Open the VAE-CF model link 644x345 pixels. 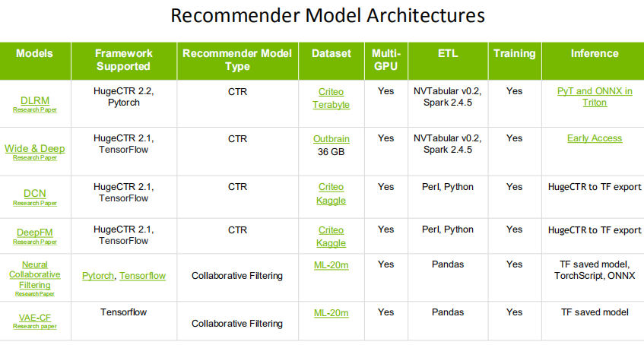pyautogui.click(x=35, y=317)
